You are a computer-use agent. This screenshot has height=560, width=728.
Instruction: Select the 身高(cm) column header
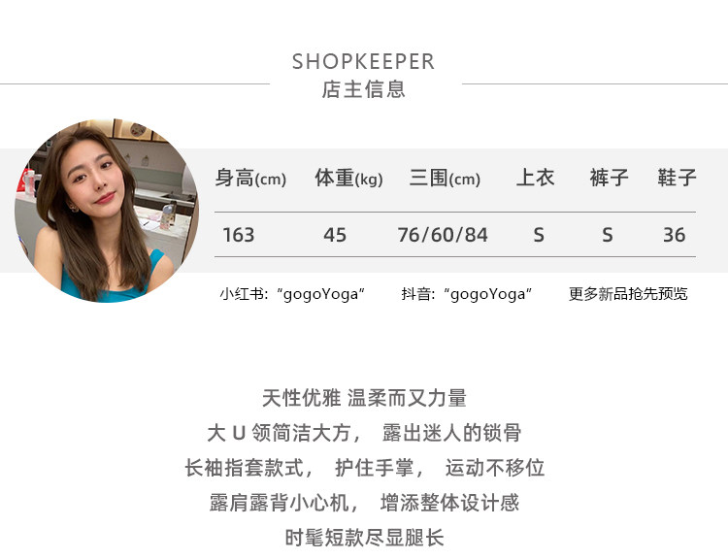click(250, 178)
